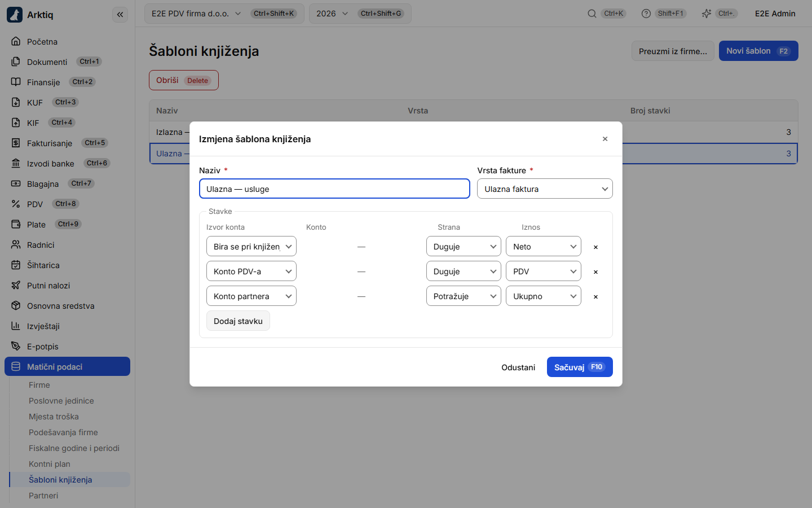Remove the Neto row with its x icon
The image size is (812, 508).
pos(595,247)
